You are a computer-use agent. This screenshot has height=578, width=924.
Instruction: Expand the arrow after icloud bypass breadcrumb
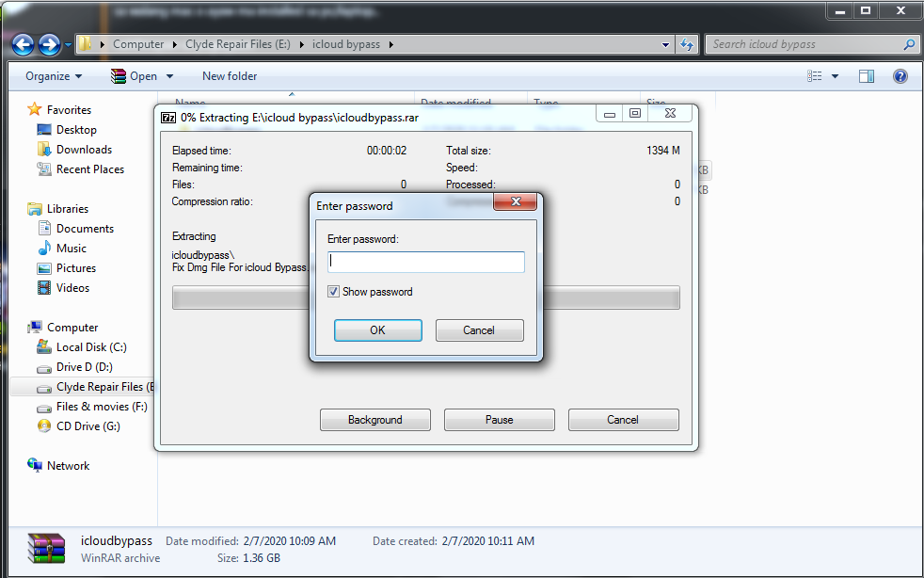[390, 44]
